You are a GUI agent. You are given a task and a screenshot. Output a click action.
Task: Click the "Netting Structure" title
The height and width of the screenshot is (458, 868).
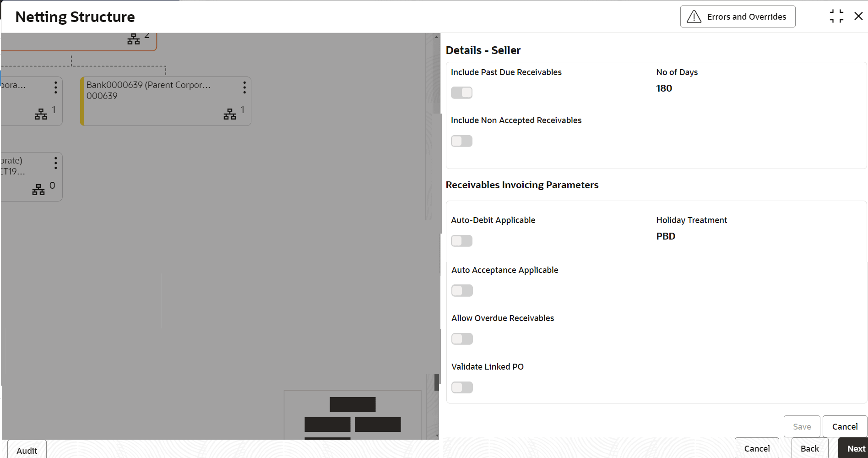click(x=75, y=17)
